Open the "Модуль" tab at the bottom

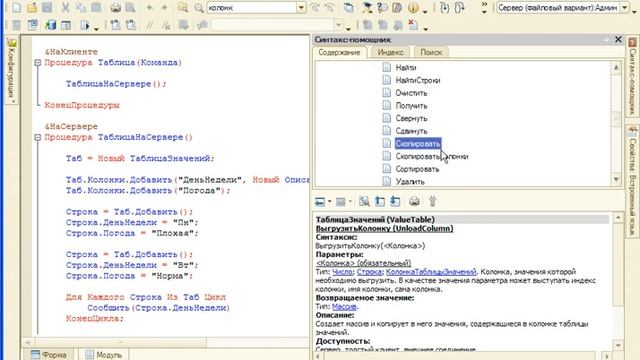104,355
